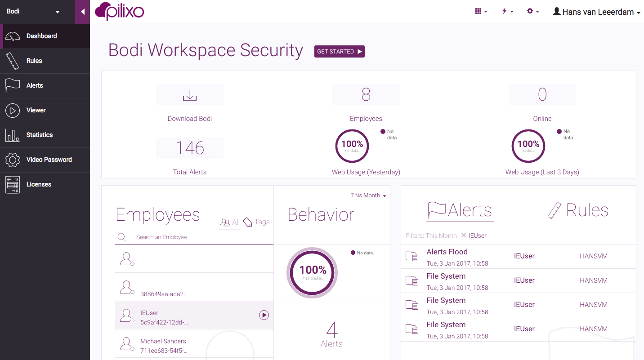This screenshot has width=644, height=360.
Task: Switch to the Alerts tab in right panel
Action: click(460, 210)
